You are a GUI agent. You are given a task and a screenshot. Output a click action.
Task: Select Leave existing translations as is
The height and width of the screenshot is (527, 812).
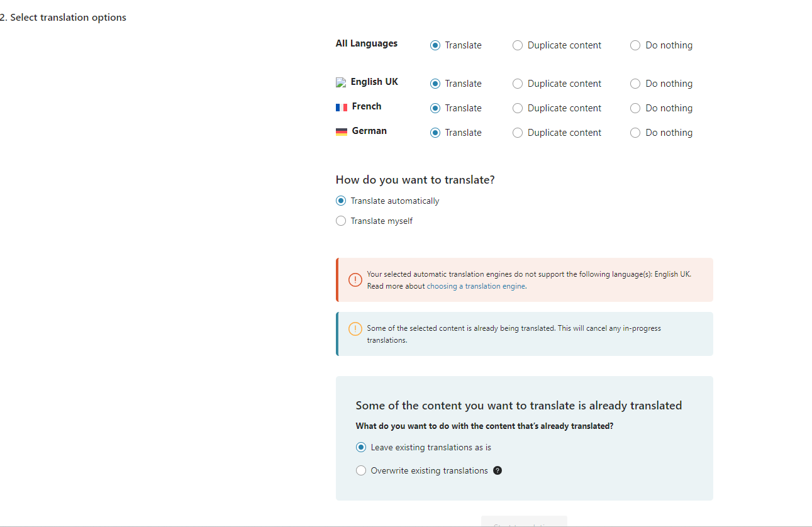point(361,448)
